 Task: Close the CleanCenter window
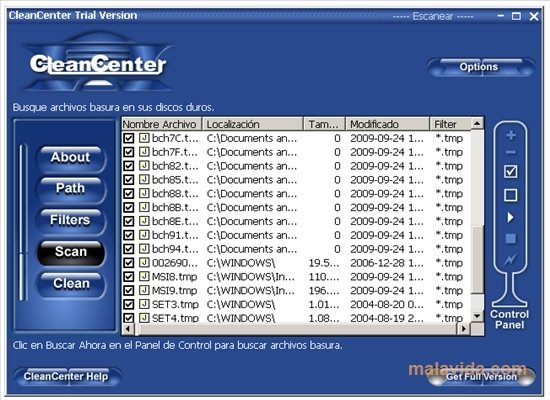point(534,16)
